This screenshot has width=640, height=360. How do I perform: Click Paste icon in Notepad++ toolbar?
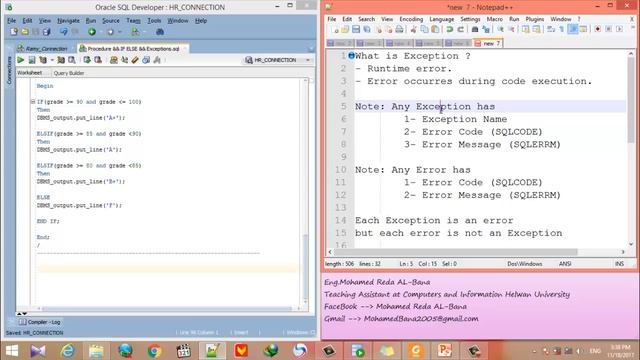tap(436, 29)
